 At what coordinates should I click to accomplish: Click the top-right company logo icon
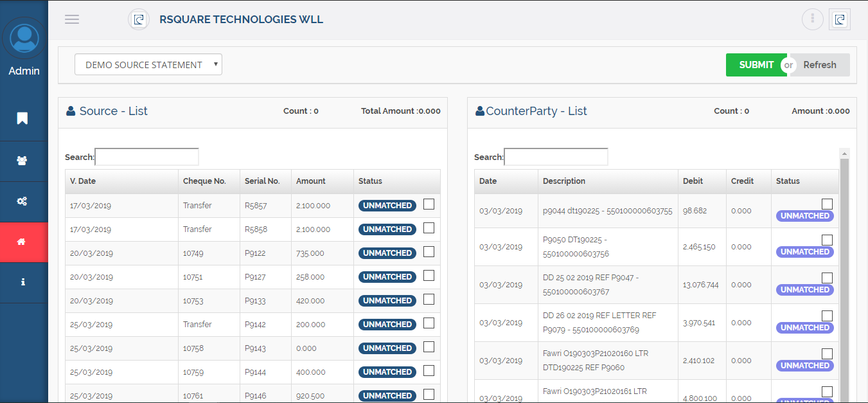[839, 19]
